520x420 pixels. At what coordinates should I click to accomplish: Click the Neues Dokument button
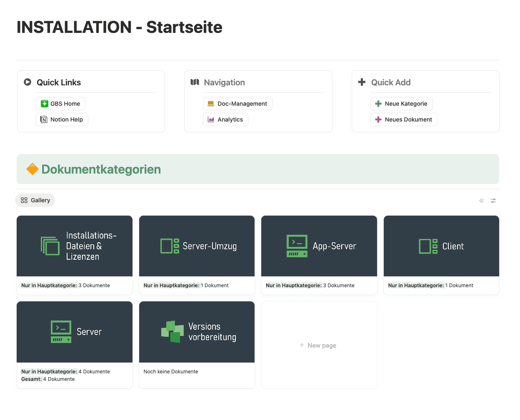[408, 119]
